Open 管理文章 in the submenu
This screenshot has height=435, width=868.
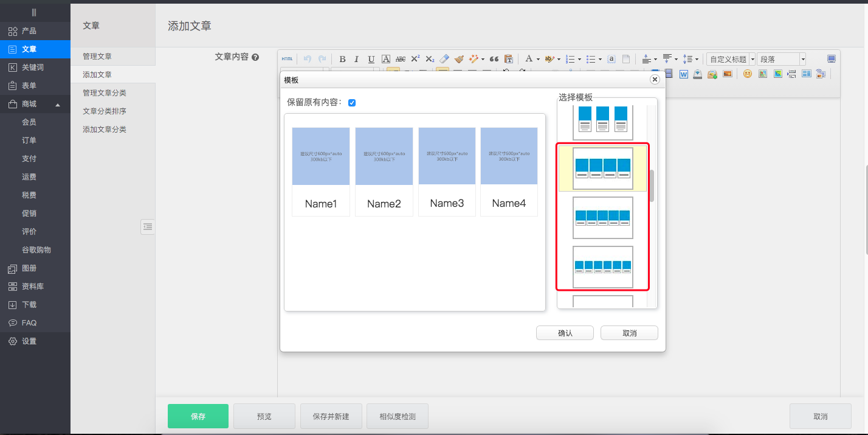pyautogui.click(x=97, y=56)
